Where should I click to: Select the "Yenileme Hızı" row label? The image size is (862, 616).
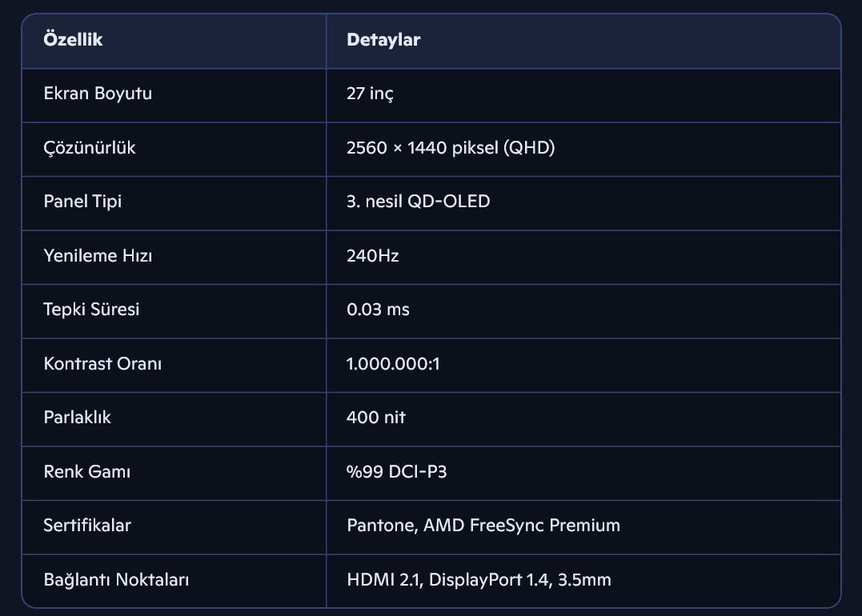point(98,256)
